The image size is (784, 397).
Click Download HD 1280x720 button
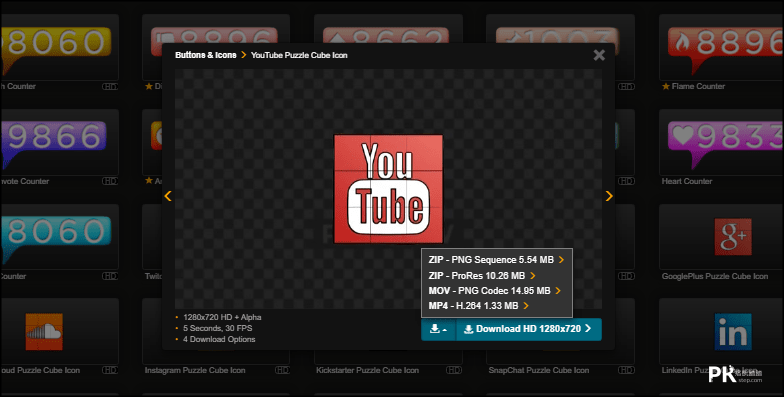[528, 329]
